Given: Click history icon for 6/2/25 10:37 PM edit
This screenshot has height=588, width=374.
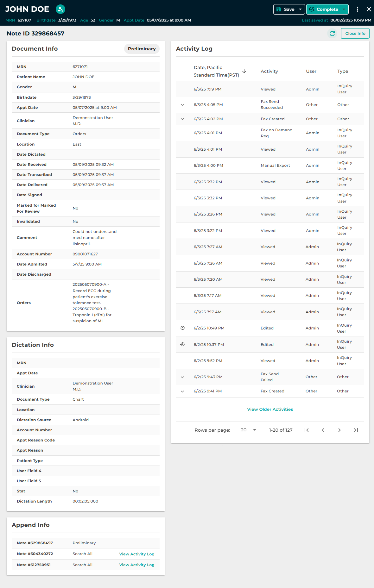Looking at the screenshot, I should 182,344.
